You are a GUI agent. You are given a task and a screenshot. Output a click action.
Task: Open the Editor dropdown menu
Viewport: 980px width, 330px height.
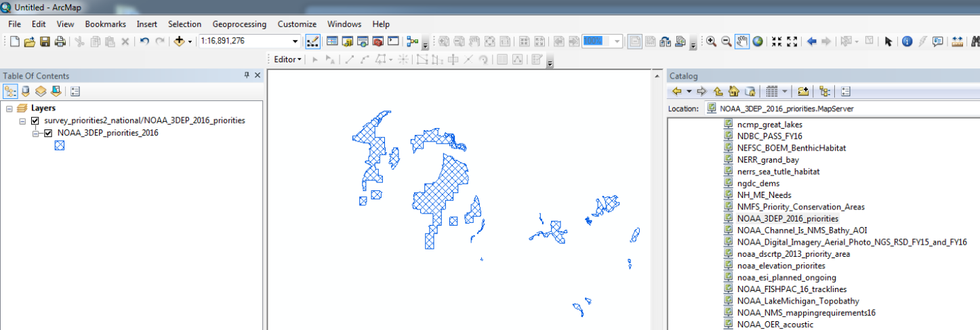click(x=288, y=60)
